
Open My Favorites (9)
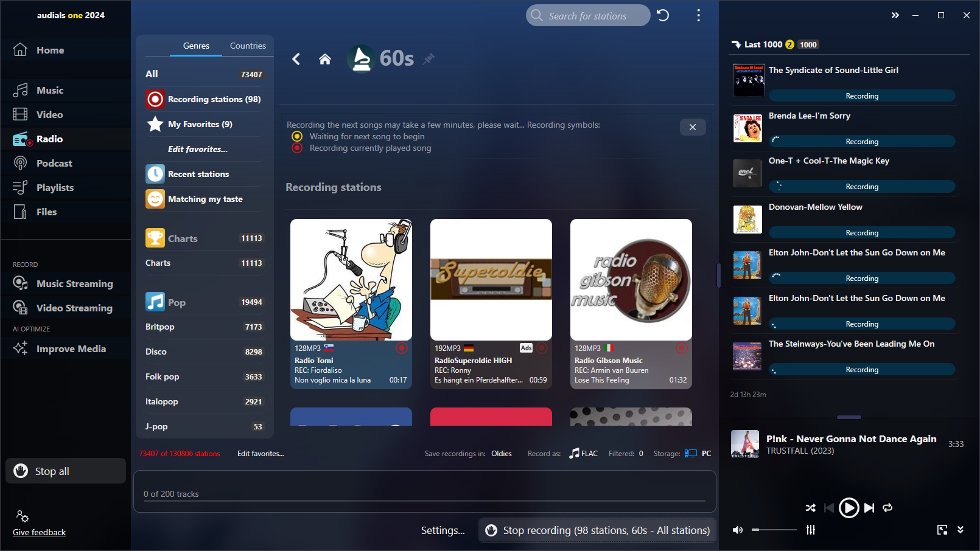[204, 124]
